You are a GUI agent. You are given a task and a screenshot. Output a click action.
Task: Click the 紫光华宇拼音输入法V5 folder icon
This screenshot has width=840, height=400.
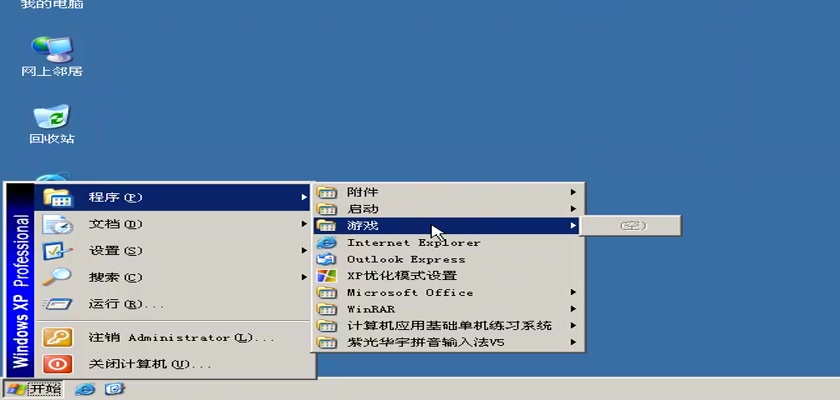click(x=327, y=342)
